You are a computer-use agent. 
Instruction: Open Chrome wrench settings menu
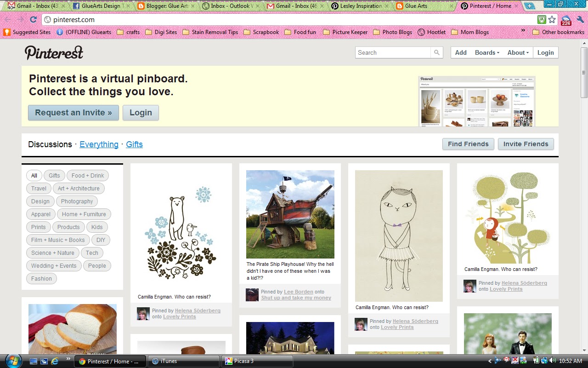coord(580,20)
